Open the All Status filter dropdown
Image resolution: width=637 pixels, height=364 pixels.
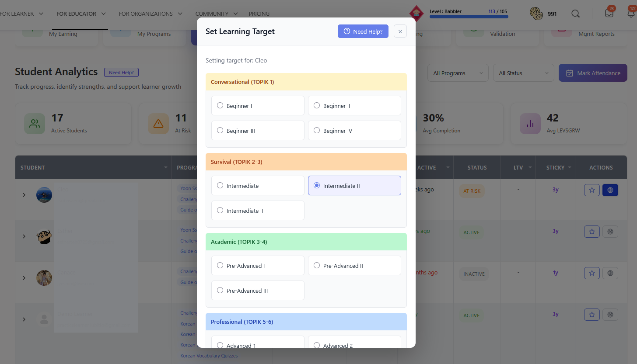[x=523, y=73]
